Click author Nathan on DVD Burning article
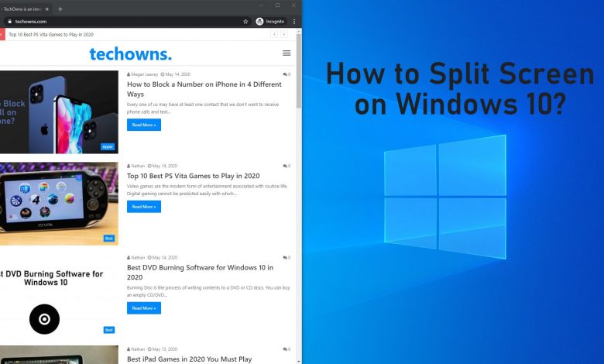The image size is (604, 364). pyautogui.click(x=136, y=258)
